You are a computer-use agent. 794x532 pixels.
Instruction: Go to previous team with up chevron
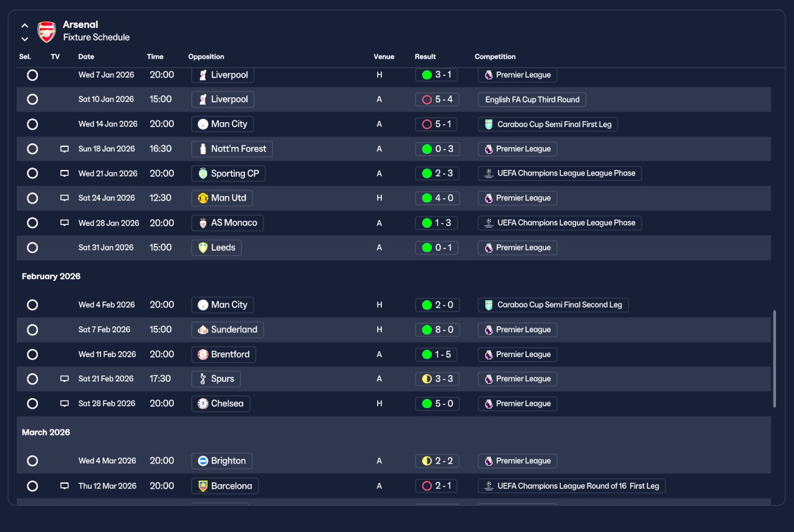click(x=25, y=26)
